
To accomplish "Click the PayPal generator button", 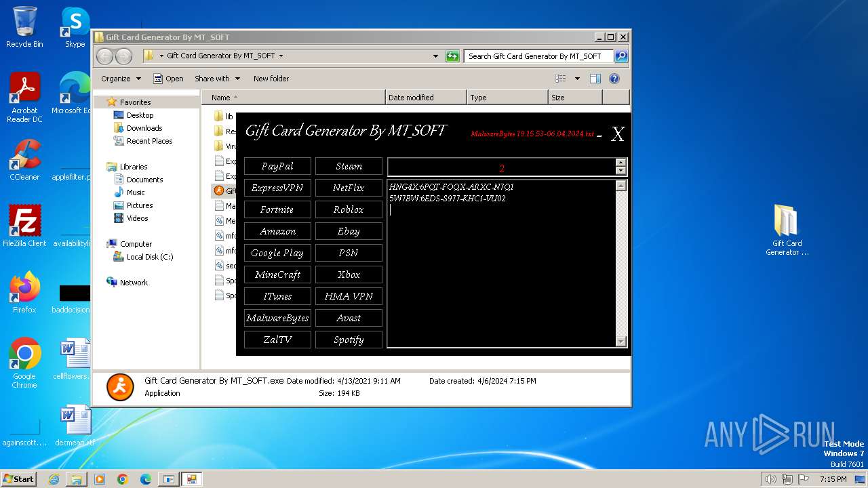I will coord(277,166).
